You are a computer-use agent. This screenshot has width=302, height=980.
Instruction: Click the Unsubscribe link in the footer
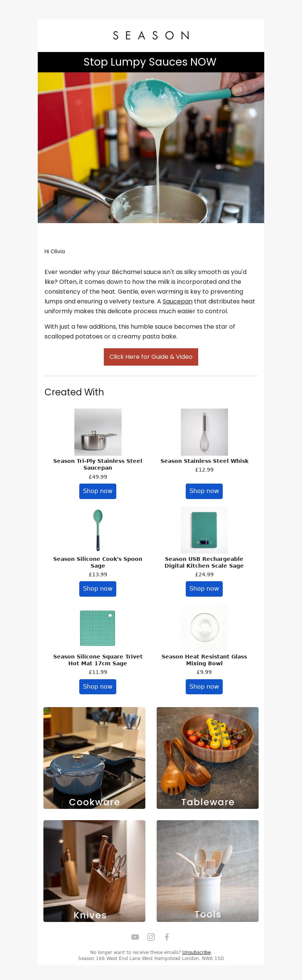click(197, 952)
